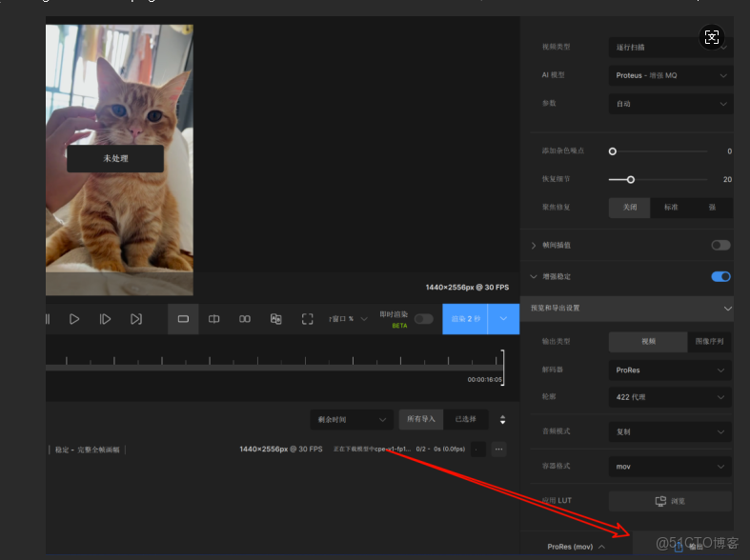
Task: Select the image sequence output type tab
Action: (x=709, y=341)
